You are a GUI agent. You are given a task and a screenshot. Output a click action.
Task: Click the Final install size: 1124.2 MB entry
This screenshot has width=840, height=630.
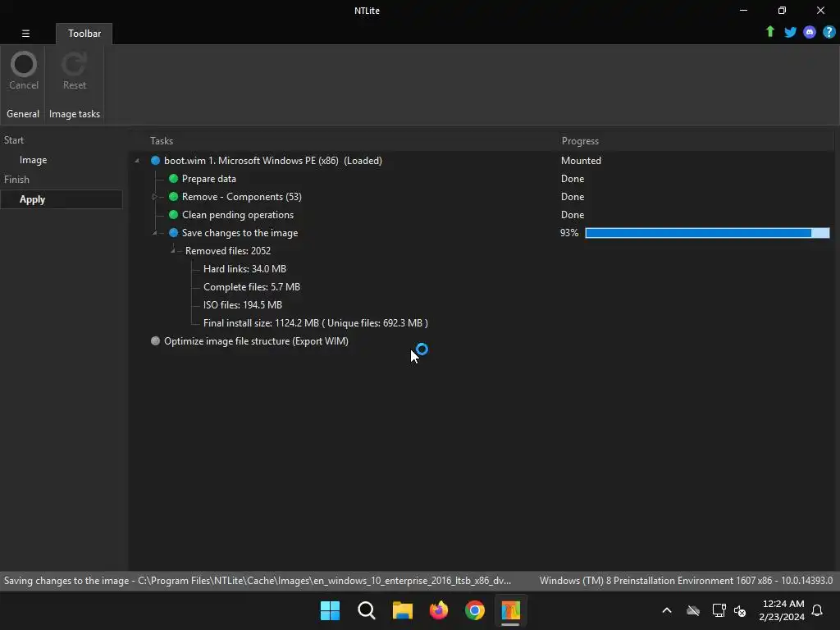point(316,323)
